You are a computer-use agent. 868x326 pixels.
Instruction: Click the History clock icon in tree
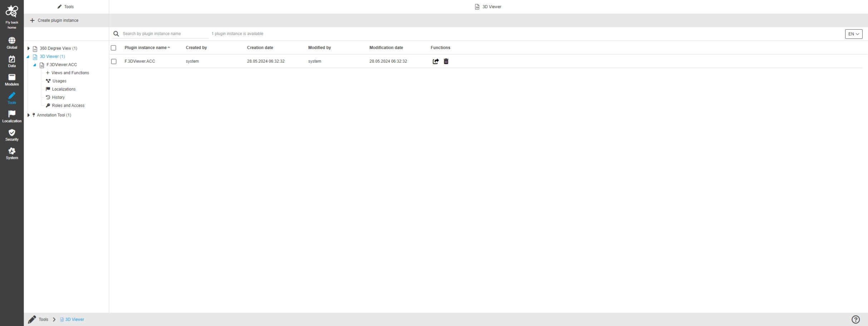coord(48,97)
